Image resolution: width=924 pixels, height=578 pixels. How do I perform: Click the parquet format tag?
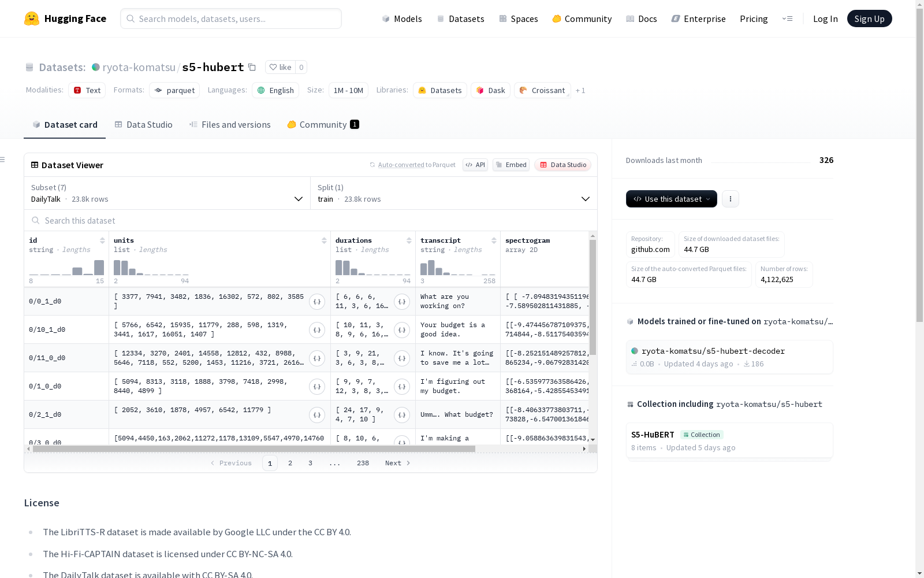(x=174, y=90)
